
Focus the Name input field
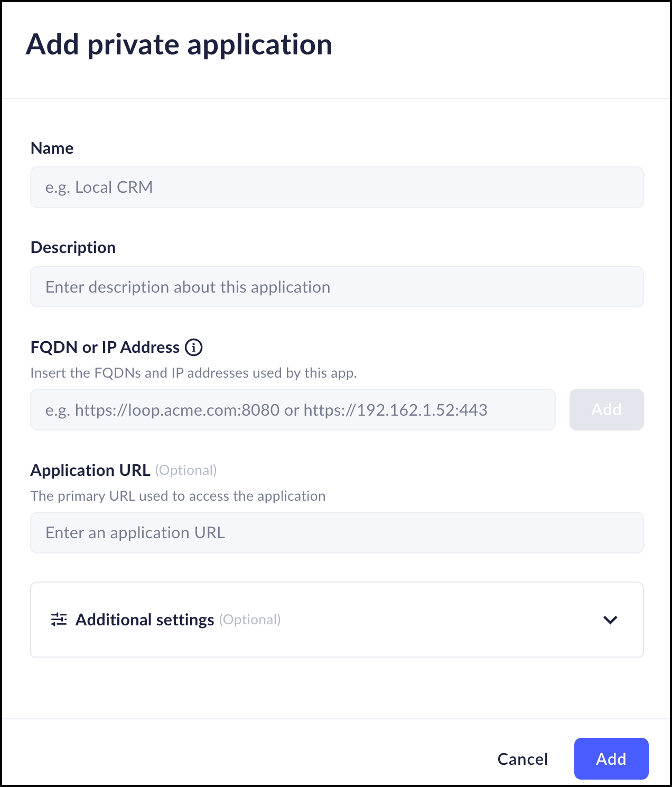[337, 188]
